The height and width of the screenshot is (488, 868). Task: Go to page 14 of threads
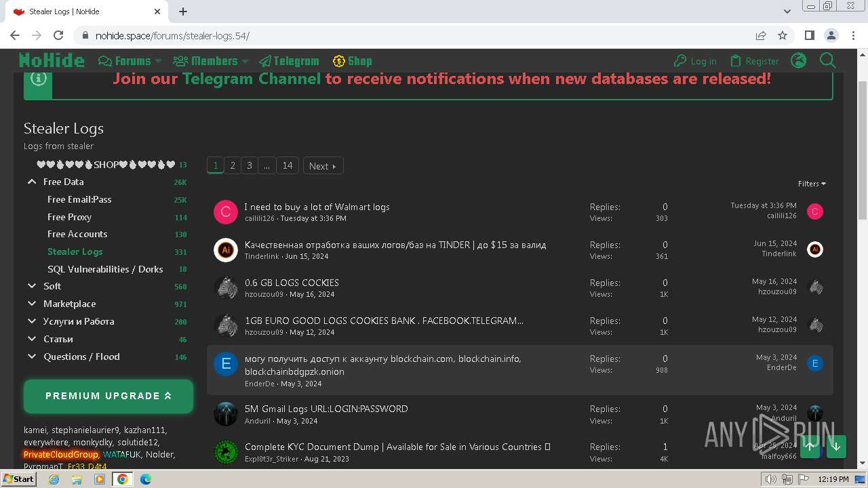(x=288, y=165)
